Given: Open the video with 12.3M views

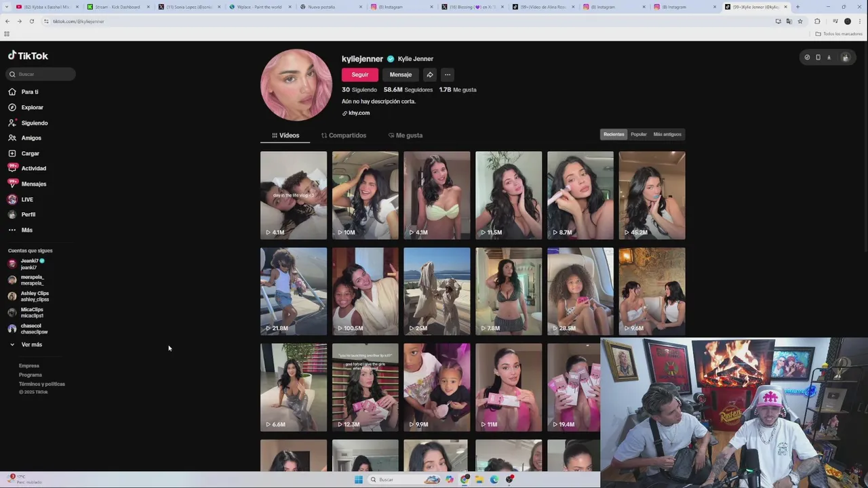Looking at the screenshot, I should tap(365, 387).
